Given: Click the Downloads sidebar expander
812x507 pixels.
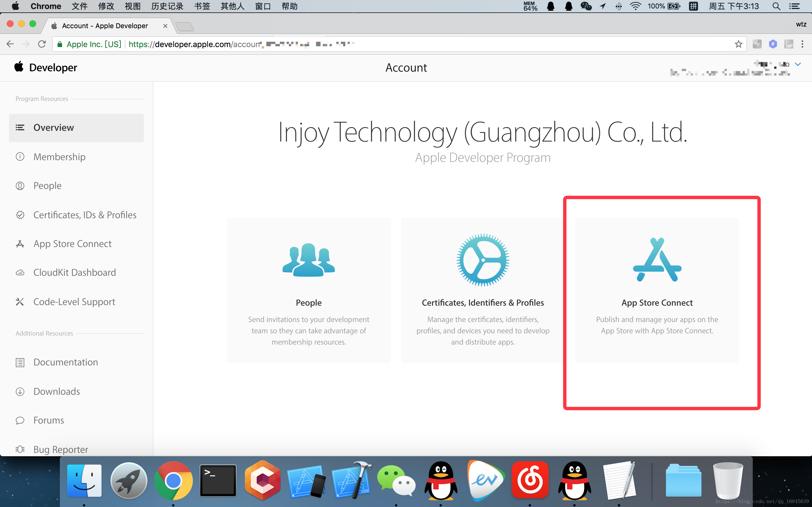Looking at the screenshot, I should (x=57, y=390).
